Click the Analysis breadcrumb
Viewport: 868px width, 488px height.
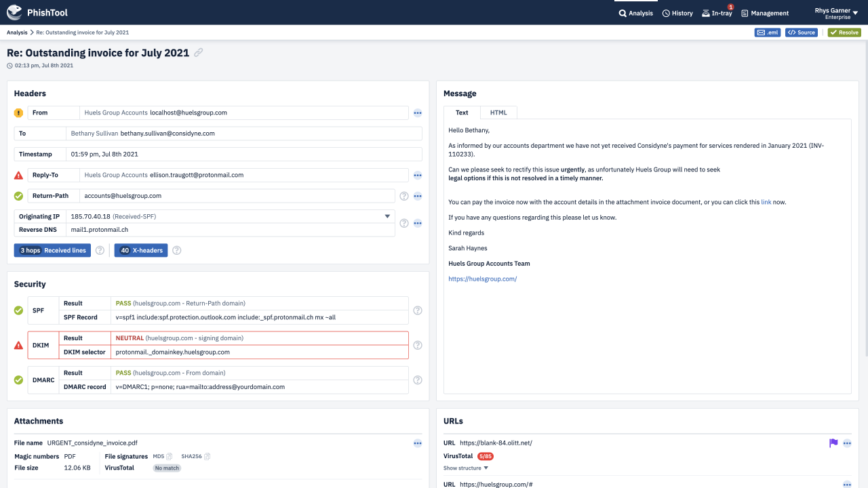[17, 33]
